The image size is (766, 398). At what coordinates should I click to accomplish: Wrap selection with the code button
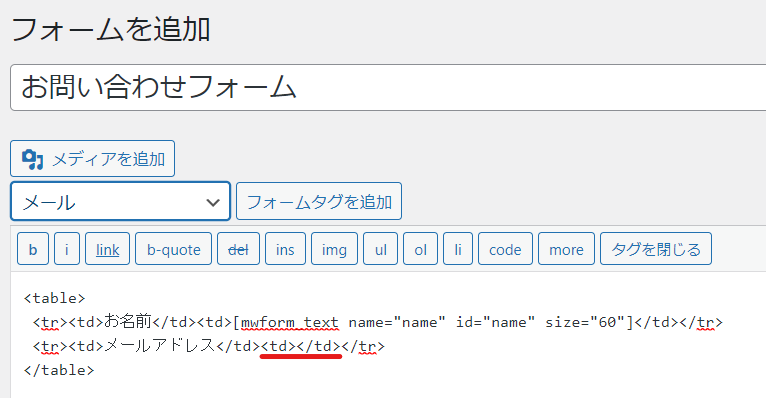(505, 249)
